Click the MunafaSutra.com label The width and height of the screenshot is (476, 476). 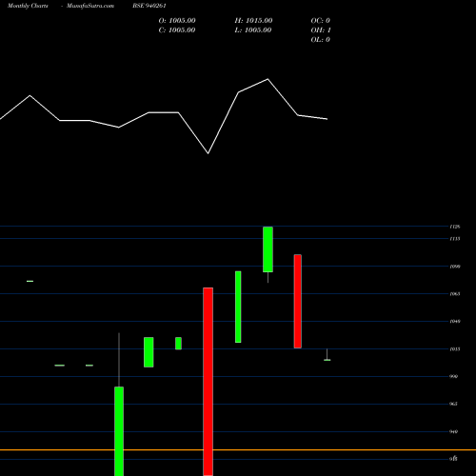(90, 6)
